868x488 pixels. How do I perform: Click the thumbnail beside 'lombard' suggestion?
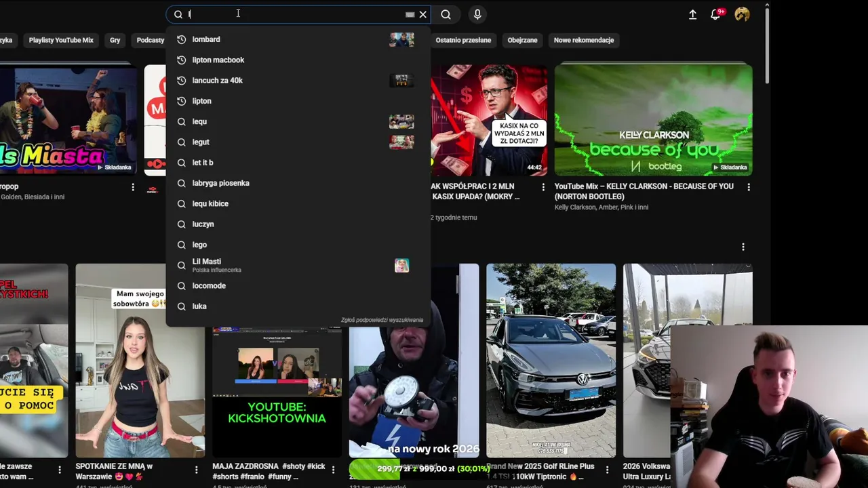(x=401, y=39)
